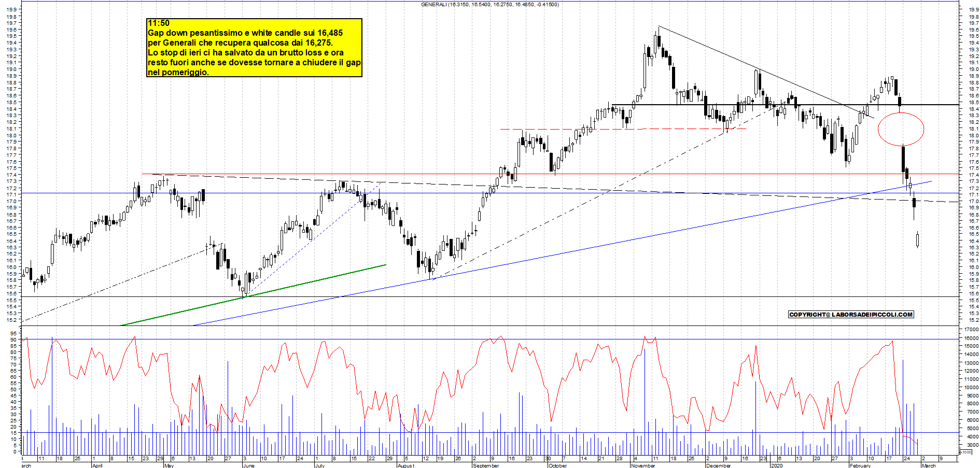Click the '2020' year label
Screen dimensions: 980x468
coord(776,465)
